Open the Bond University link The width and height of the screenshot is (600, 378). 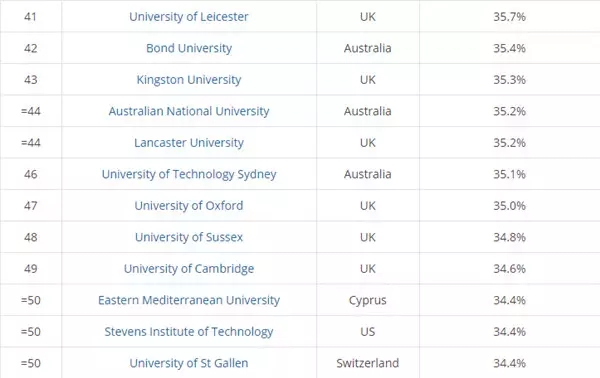(189, 48)
